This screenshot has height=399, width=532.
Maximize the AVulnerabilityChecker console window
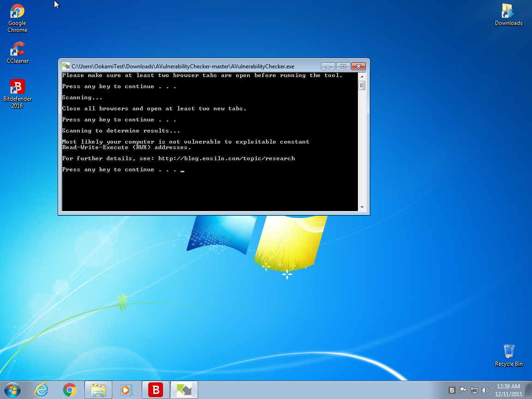(x=343, y=66)
